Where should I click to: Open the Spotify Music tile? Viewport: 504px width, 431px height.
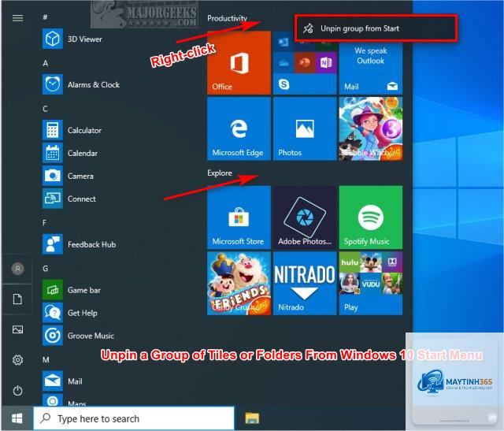pyautogui.click(x=371, y=217)
